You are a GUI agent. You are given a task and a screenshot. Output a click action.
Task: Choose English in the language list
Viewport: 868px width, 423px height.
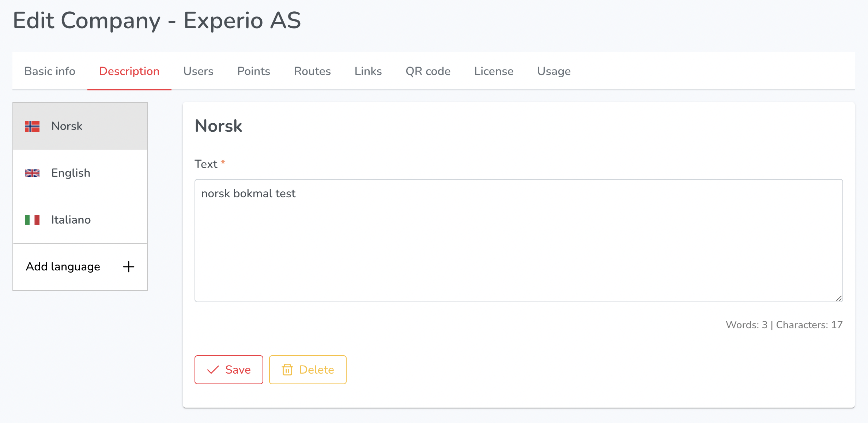(80, 173)
